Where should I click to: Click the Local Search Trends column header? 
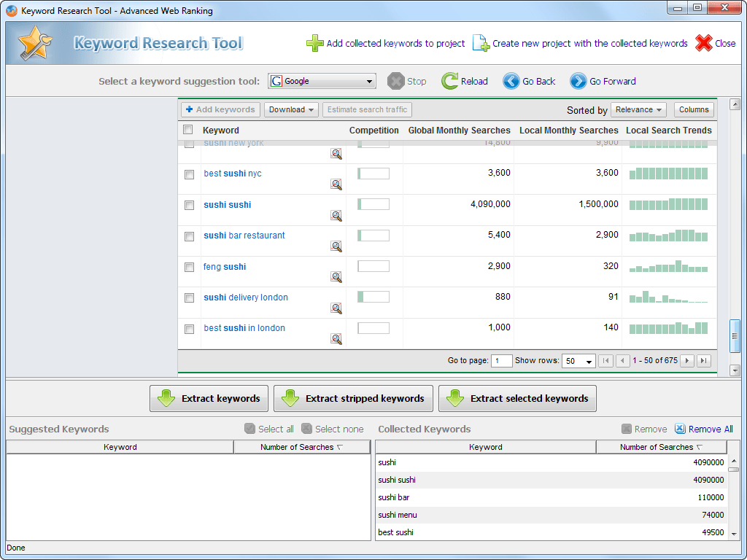click(669, 130)
